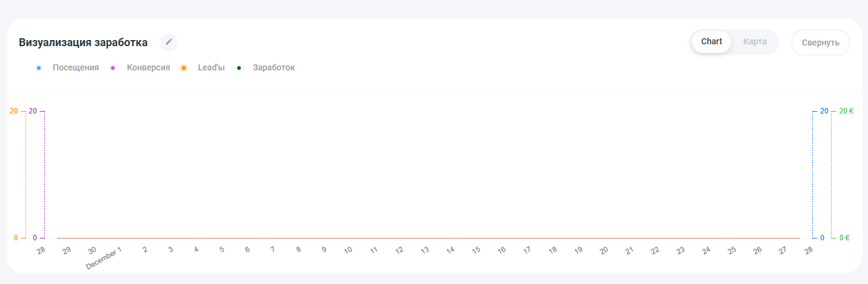Switch to the Chart tab
This screenshot has height=284, width=868.
pyautogui.click(x=712, y=42)
